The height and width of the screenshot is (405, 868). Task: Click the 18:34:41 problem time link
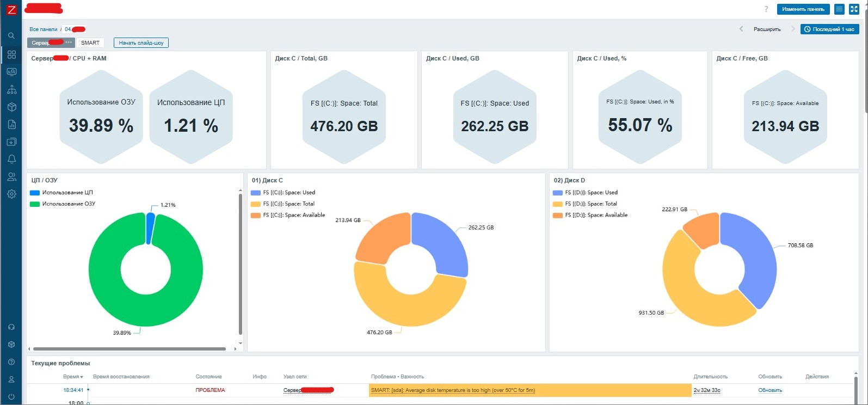pyautogui.click(x=73, y=390)
